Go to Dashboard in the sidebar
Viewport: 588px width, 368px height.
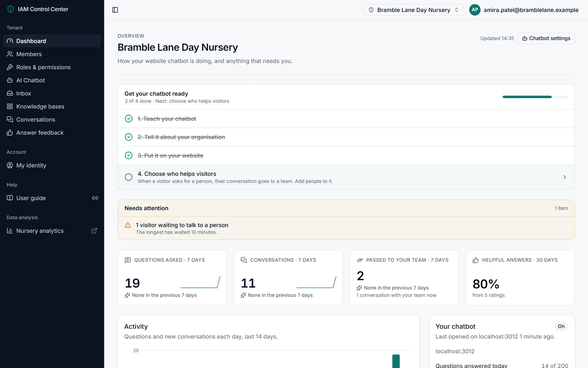coord(52,41)
